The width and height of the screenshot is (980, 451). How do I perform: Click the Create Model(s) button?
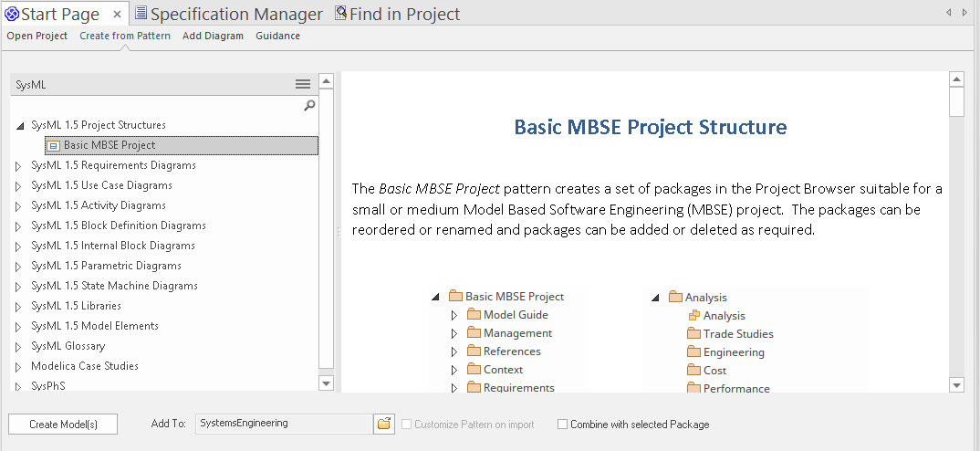[x=63, y=424]
